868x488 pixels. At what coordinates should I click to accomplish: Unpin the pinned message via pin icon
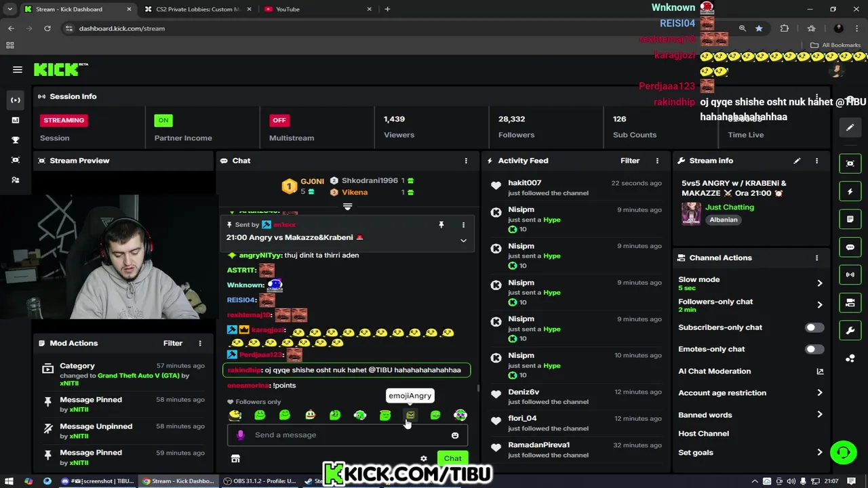pos(441,224)
